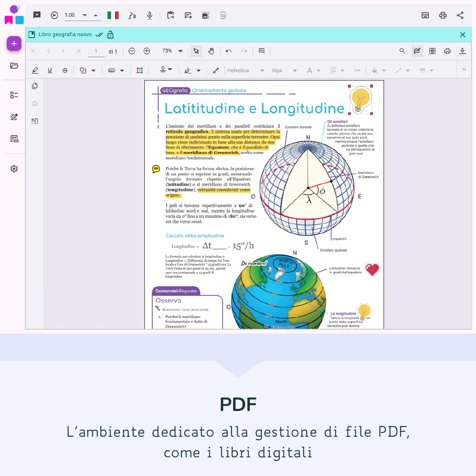This screenshot has width=476, height=476.
Task: Open the shapes tool dropdown arrow
Action: pos(94,71)
